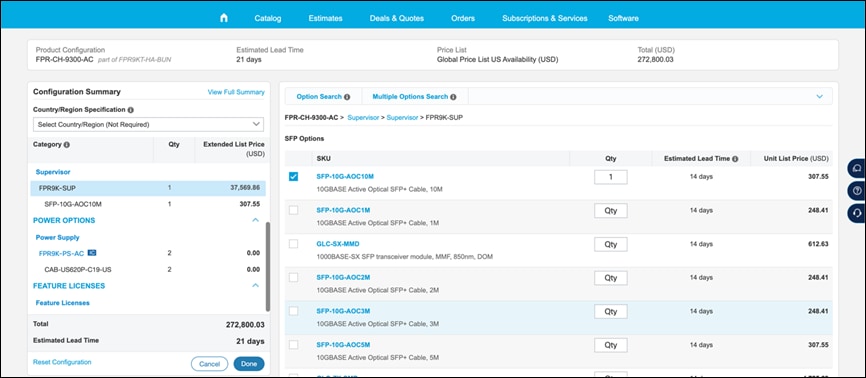The width and height of the screenshot is (866, 378).
Task: Collapse the FEATURE LICENSES section chevron
Action: [255, 286]
